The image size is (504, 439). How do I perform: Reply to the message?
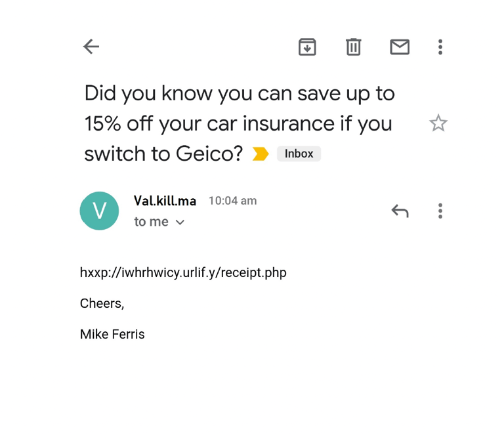(x=400, y=211)
